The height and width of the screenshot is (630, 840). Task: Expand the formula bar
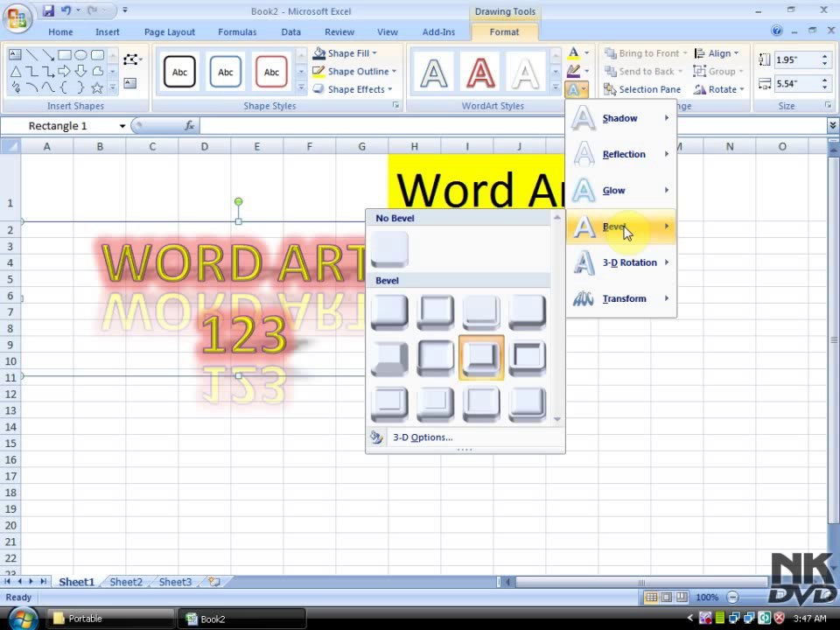832,125
